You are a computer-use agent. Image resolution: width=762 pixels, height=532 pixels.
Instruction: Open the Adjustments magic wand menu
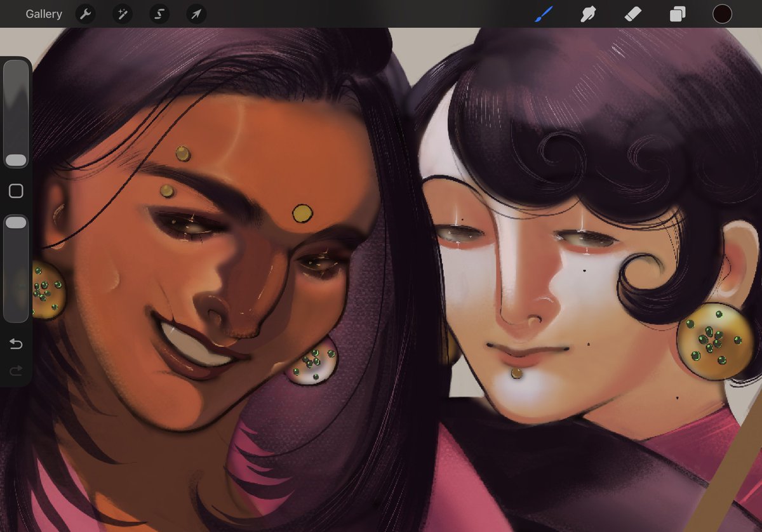click(122, 14)
